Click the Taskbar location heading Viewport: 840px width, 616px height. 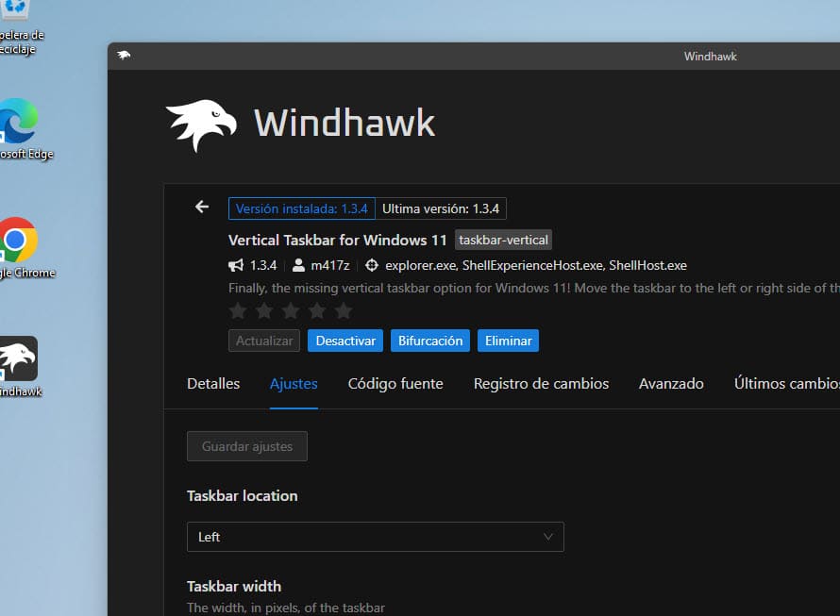(x=243, y=496)
